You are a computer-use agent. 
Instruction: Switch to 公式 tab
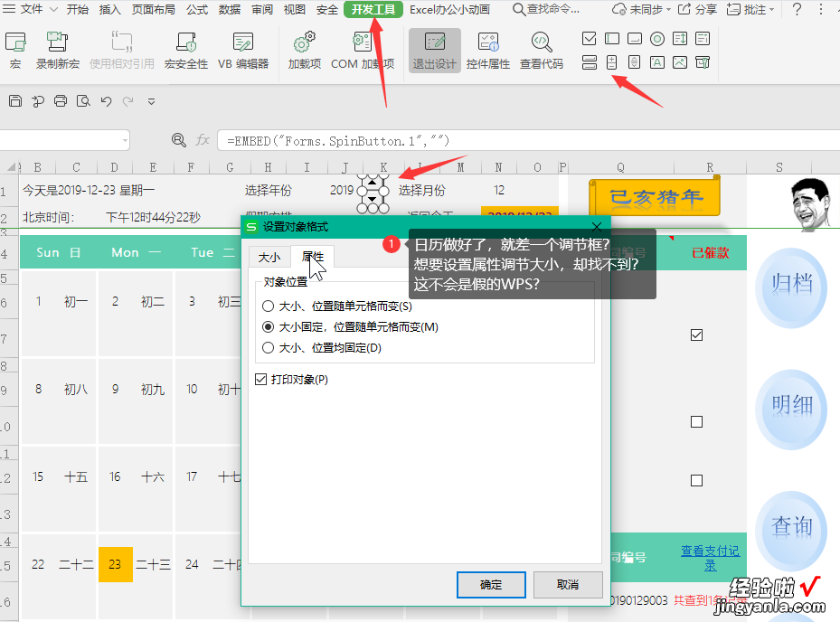click(197, 9)
